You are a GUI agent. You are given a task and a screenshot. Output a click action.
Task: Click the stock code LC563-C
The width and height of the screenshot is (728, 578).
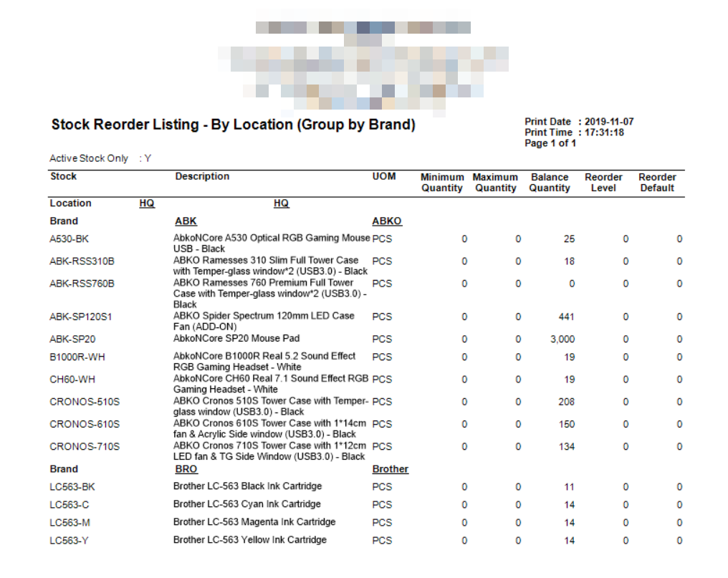(x=70, y=505)
